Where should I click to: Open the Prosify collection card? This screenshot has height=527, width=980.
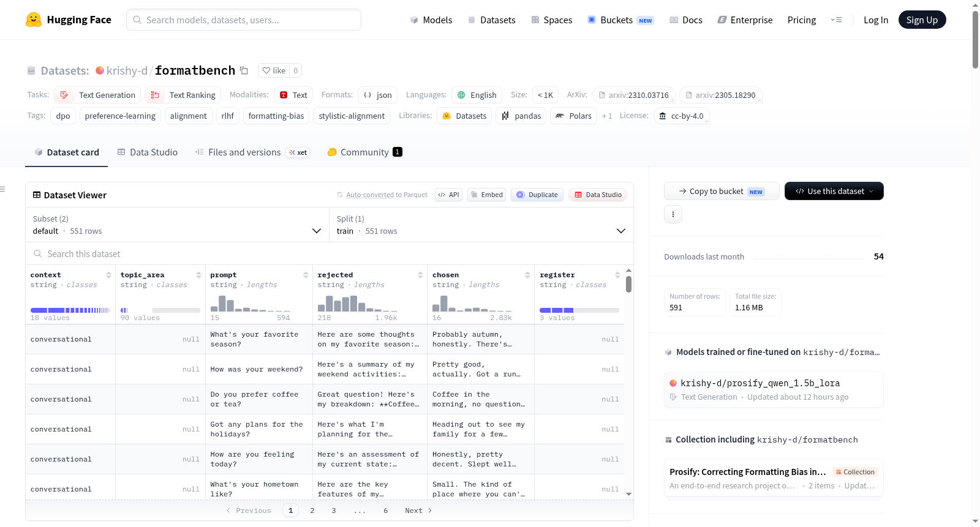click(x=774, y=479)
